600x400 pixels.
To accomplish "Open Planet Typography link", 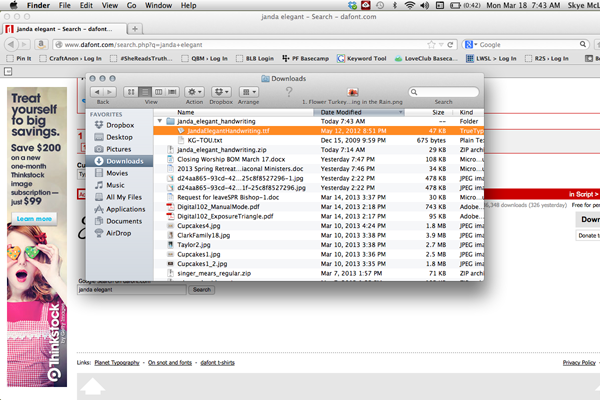I will [117, 362].
